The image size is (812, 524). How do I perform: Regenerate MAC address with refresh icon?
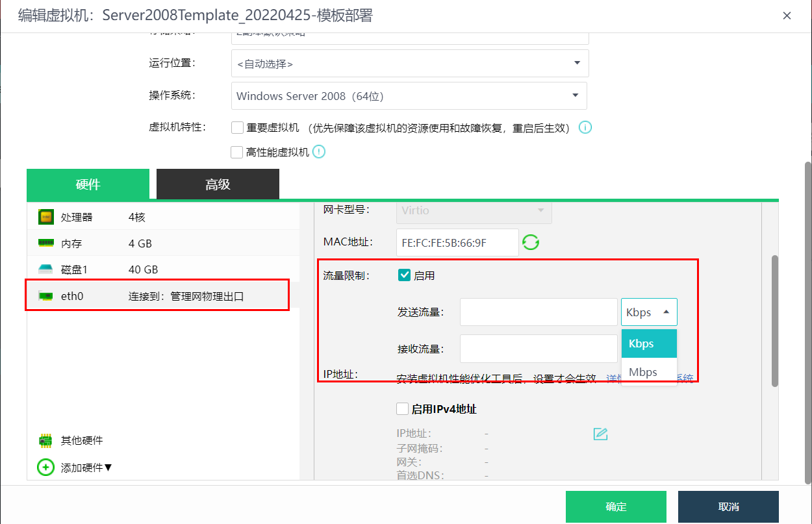531,242
